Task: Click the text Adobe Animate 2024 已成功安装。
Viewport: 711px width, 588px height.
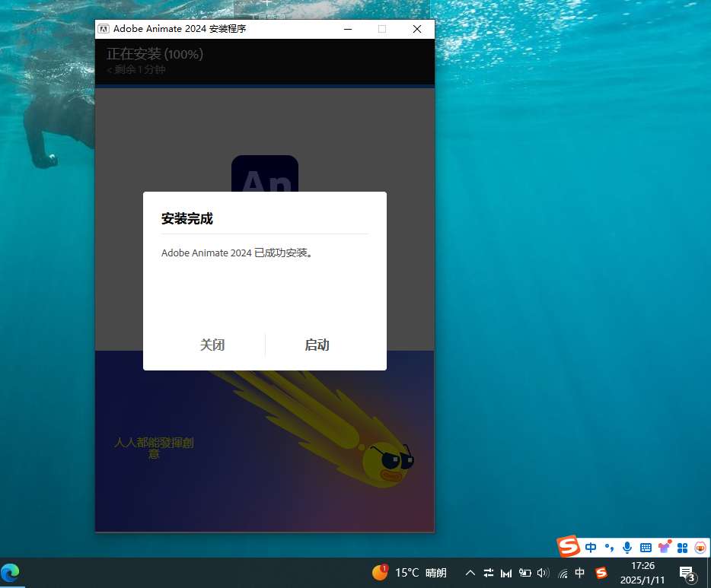Action: [238, 253]
